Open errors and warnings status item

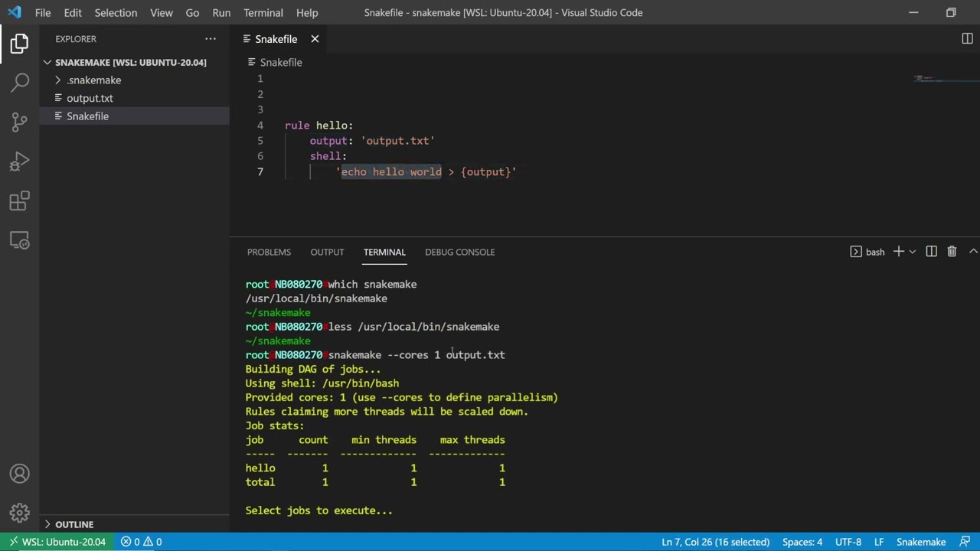(x=142, y=542)
